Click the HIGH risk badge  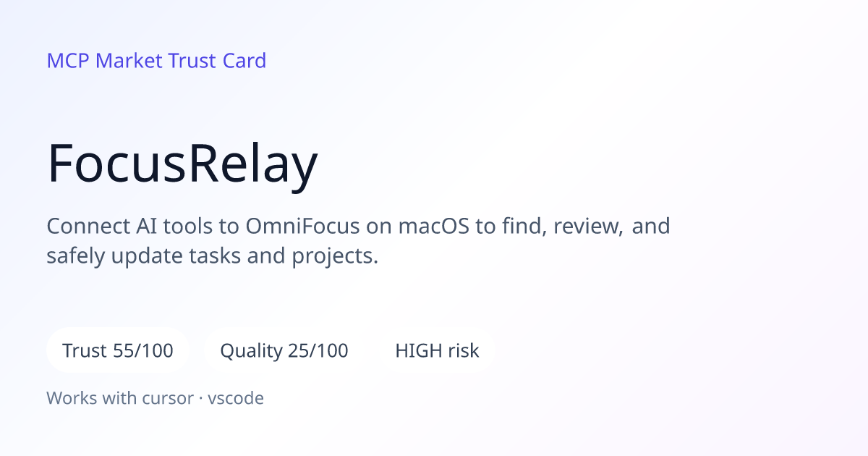[437, 351]
